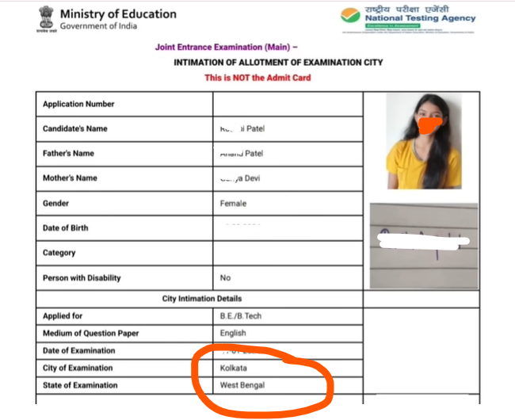
Task: Click the Applied for value B.E./B.Tech
Action: 241,316
